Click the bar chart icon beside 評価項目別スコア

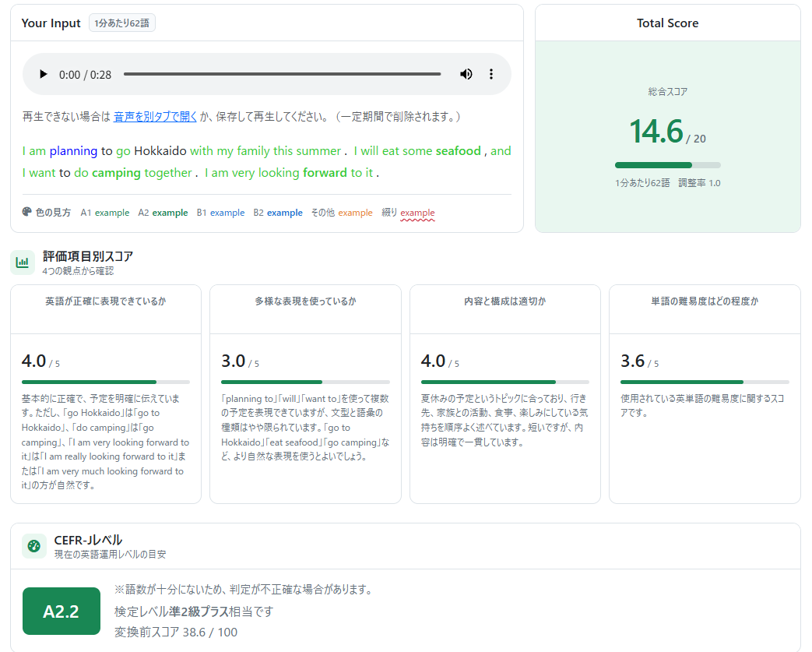coord(23,263)
